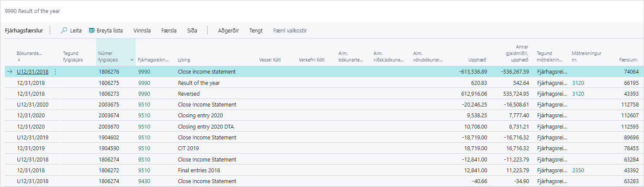This screenshot has height=187, width=644.
Task: Click balancing account 2350 link
Action: (578, 170)
